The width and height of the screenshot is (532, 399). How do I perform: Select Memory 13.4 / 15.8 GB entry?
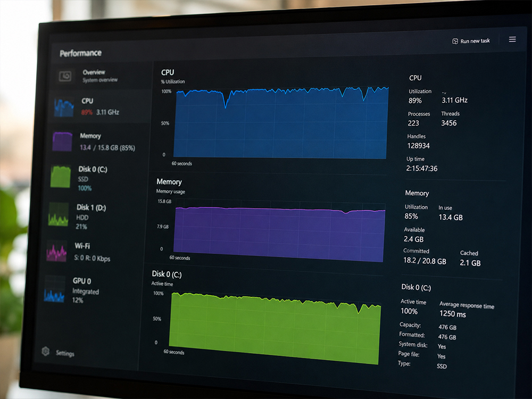[x=98, y=142]
